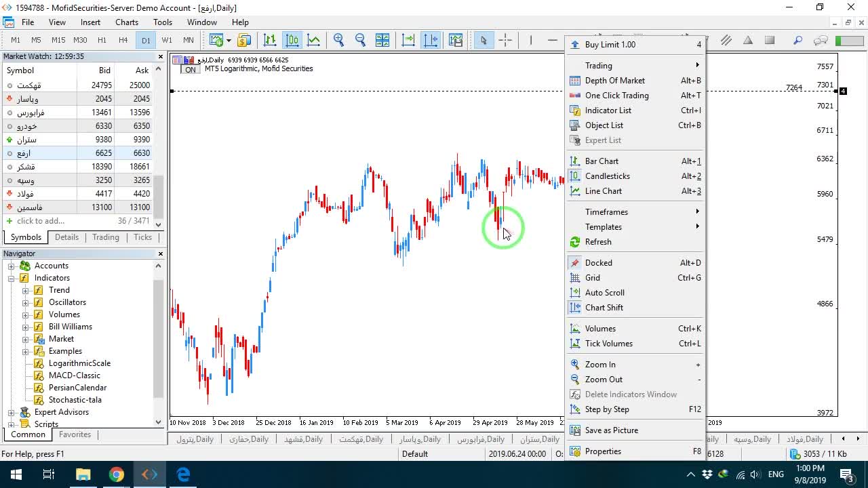The width and height of the screenshot is (868, 488).
Task: Click the Zoom Out magnifier toolbar icon
Action: point(360,40)
